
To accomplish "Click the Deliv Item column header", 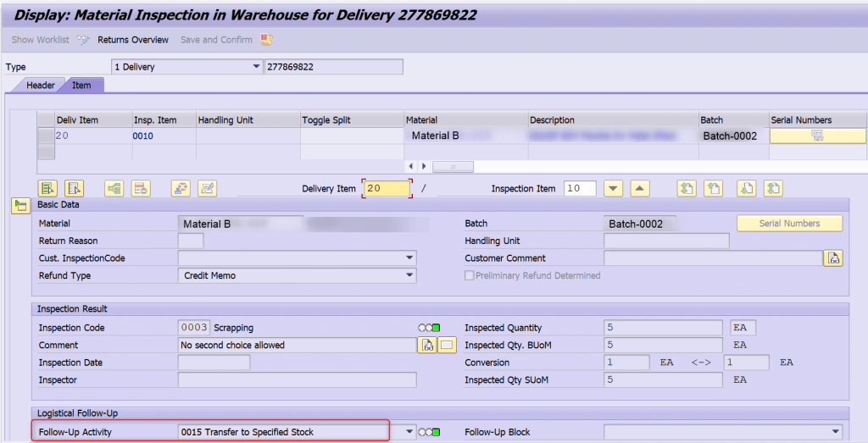I will (x=93, y=120).
